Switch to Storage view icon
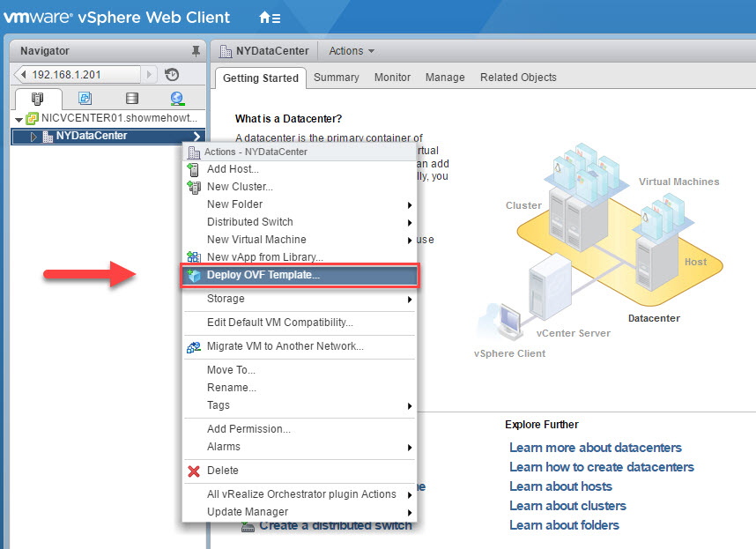This screenshot has height=549, width=756. click(131, 99)
